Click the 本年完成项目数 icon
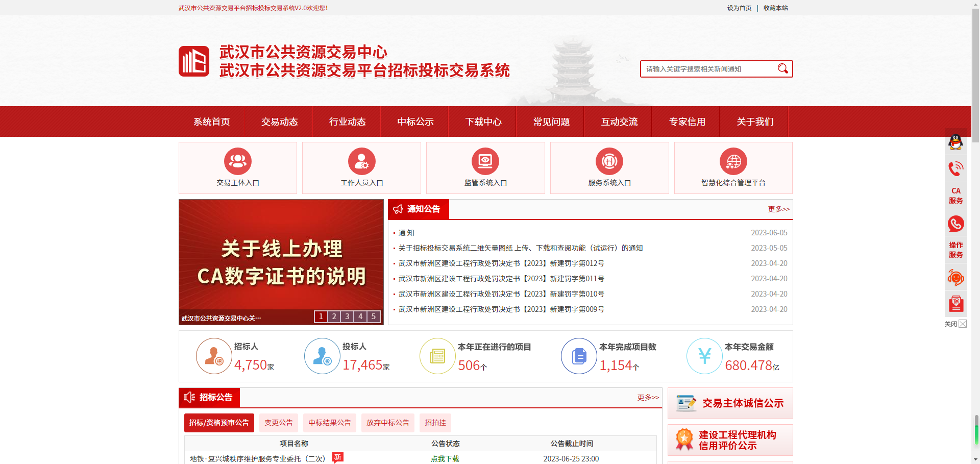Screen dimensions: 980x464 579,356
